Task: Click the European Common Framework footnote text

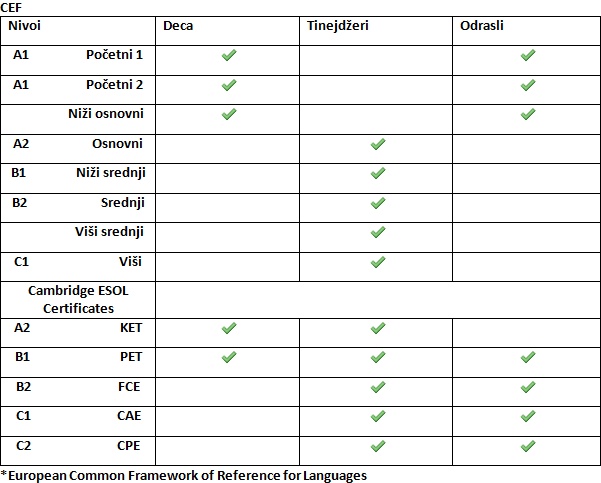Action: click(184, 475)
